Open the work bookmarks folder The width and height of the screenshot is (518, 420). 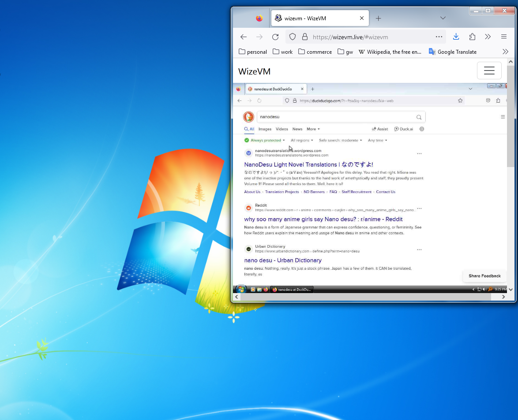pyautogui.click(x=282, y=52)
